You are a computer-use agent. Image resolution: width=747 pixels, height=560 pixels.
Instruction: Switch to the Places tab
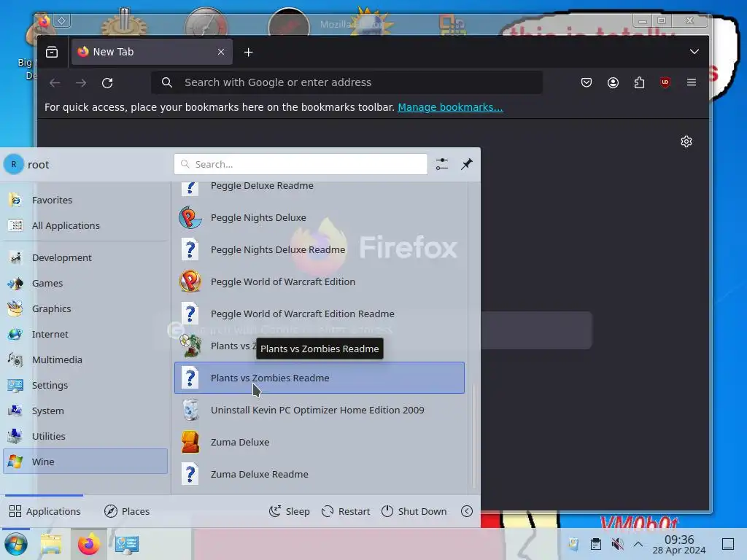(127, 511)
